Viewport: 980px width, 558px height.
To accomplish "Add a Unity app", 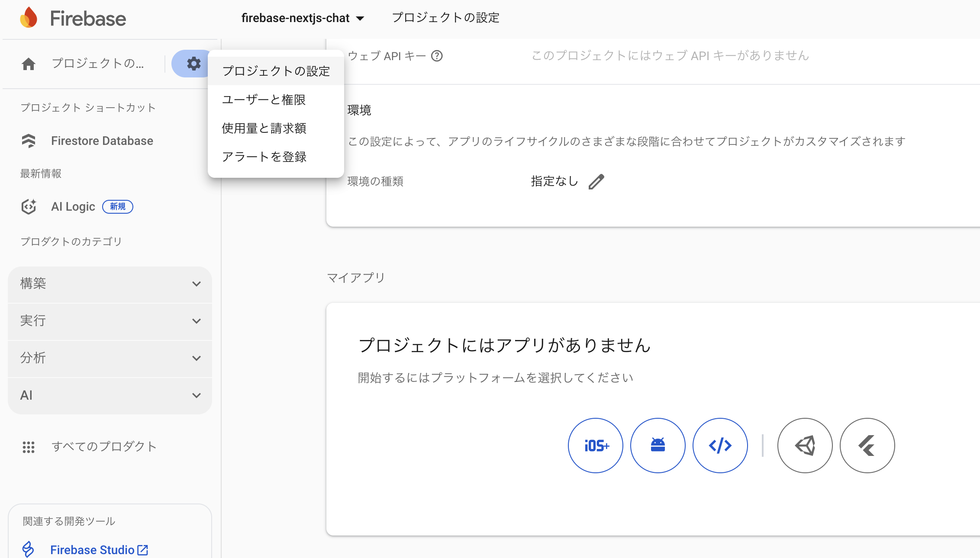I will (805, 446).
